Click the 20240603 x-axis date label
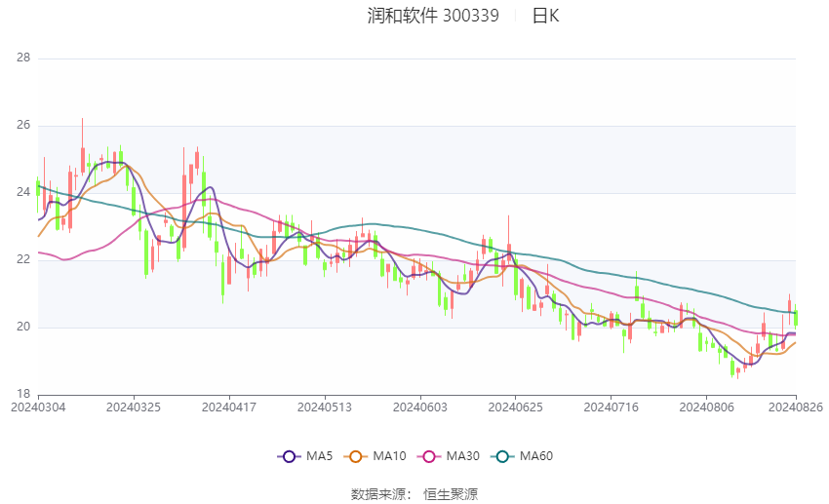Image resolution: width=829 pixels, height=504 pixels. coord(420,407)
